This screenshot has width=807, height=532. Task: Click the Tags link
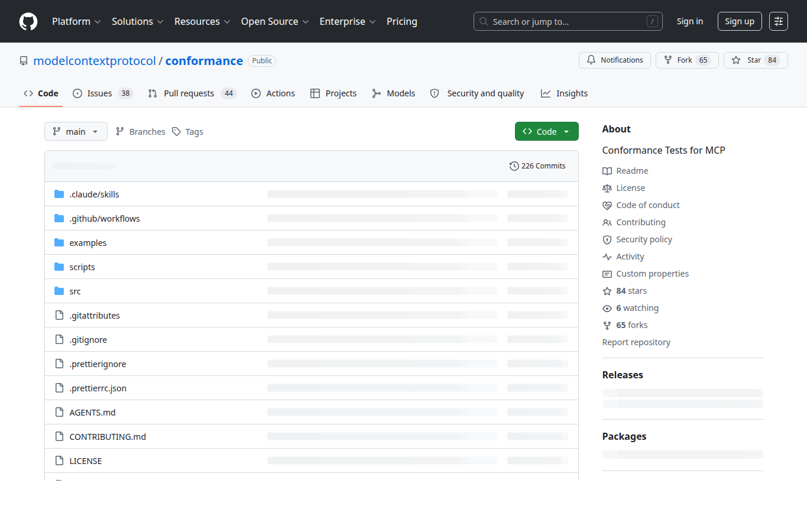(x=187, y=132)
